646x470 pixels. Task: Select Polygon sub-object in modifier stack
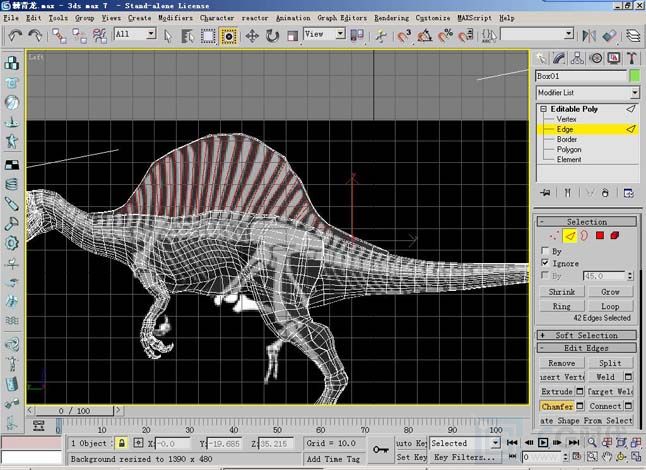pos(569,150)
